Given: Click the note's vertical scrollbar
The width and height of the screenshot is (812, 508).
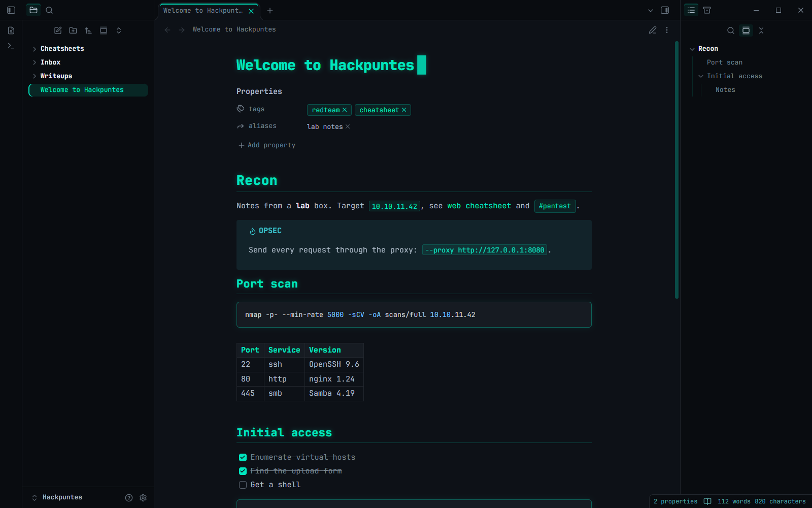Looking at the screenshot, I should [x=677, y=170].
